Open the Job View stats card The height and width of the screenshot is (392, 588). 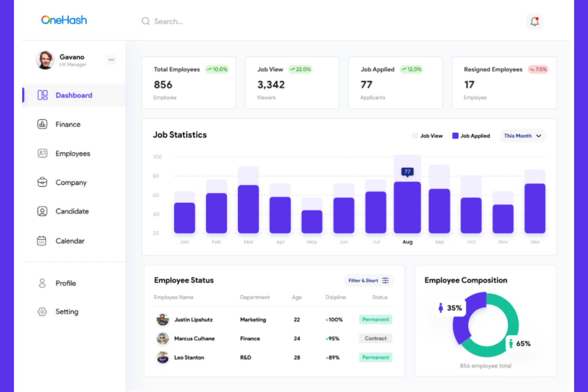[x=292, y=83]
